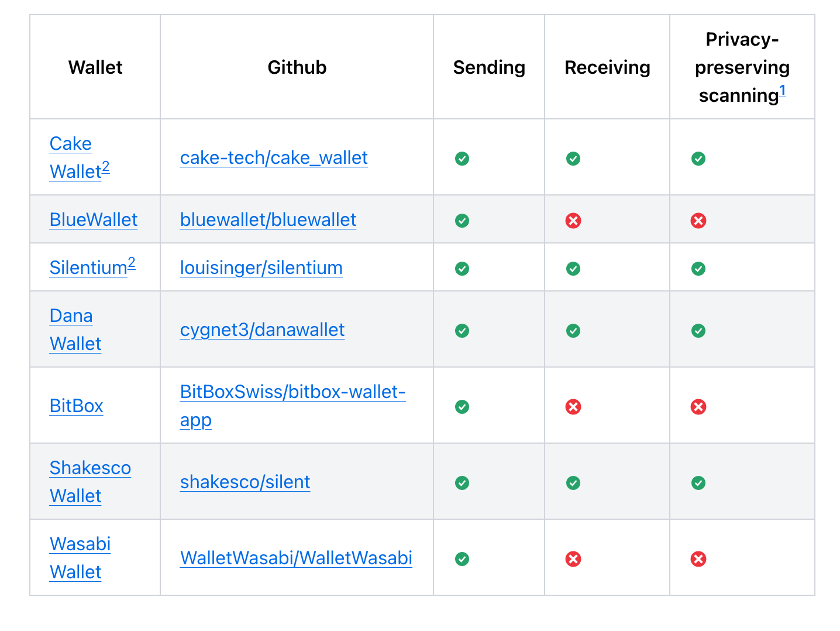
Task: Click the BlueWallet red scanning cross icon
Action: [x=698, y=221]
